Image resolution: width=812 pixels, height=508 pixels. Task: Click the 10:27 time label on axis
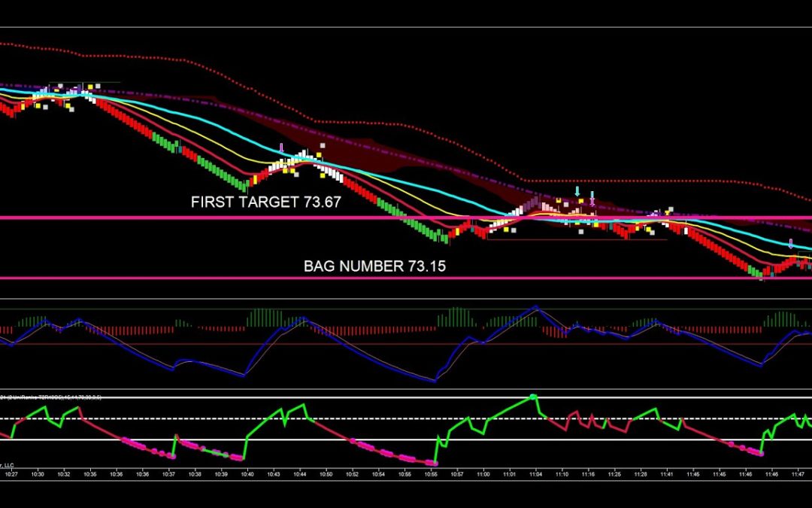pos(11,474)
